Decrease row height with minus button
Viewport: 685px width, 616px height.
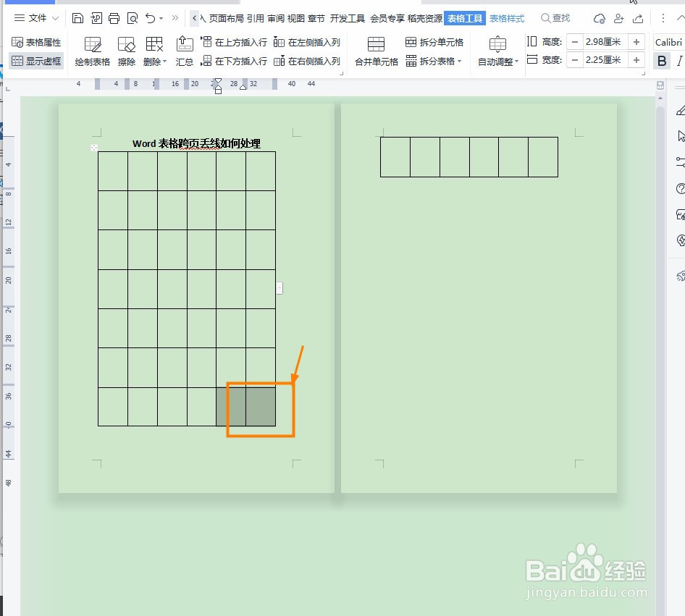575,42
